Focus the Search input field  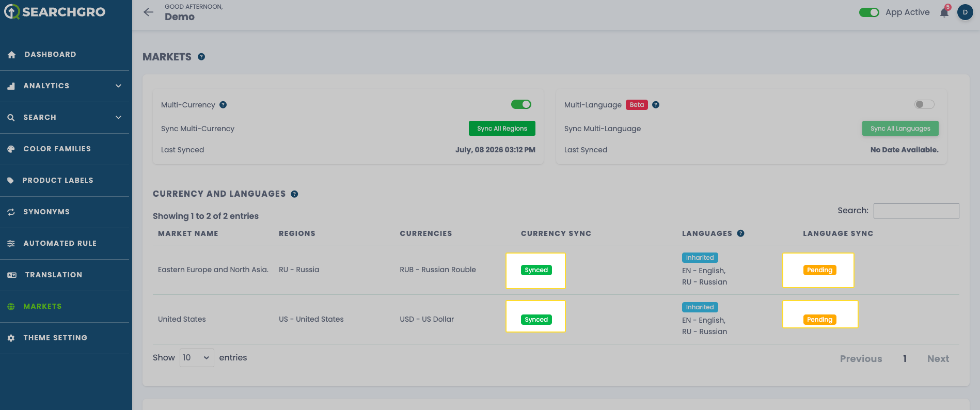click(916, 211)
